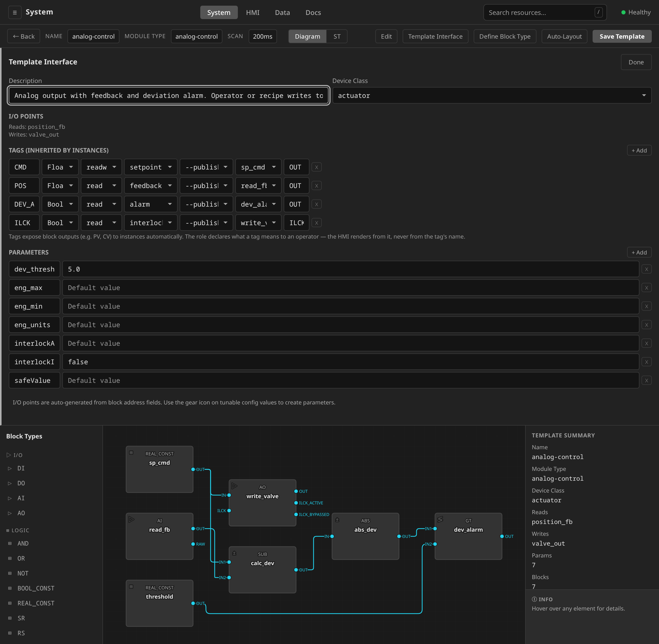Delete the interlockI parameter
Viewport: 659px width, 644px height.
646,362
